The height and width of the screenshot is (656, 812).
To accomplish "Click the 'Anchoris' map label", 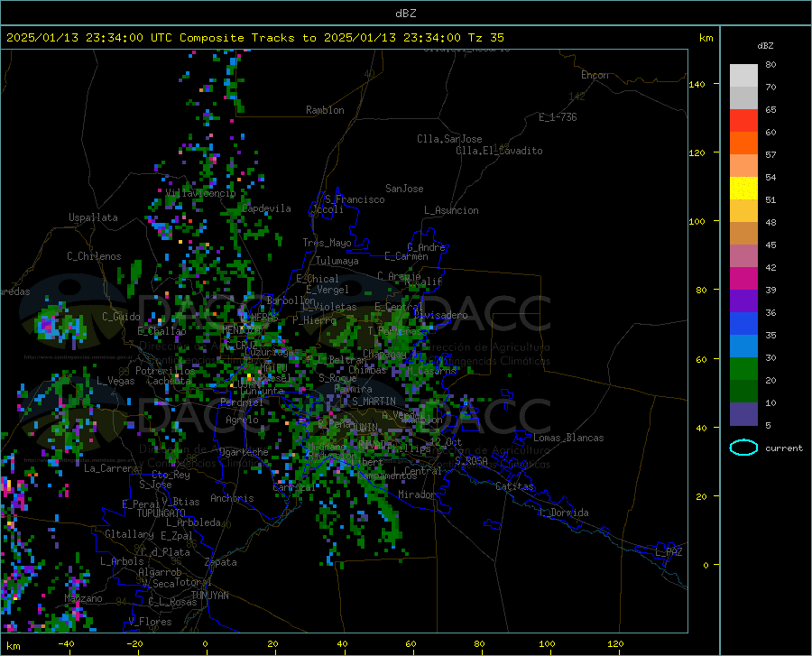I will click(232, 499).
